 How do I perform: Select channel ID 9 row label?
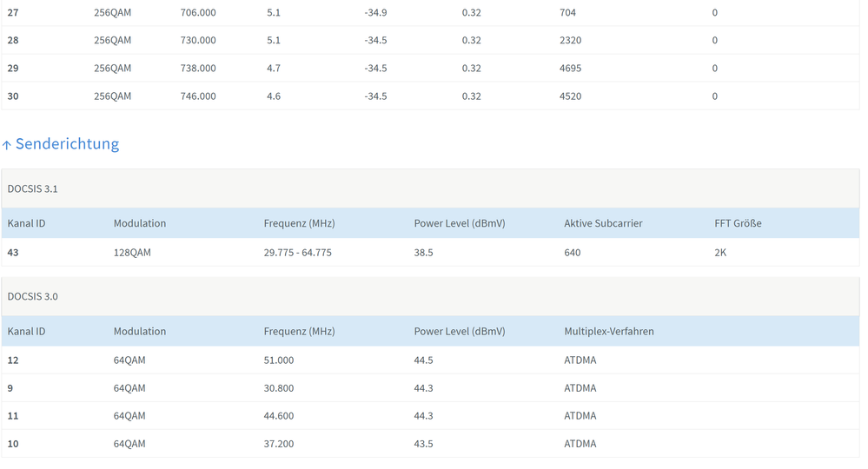click(10, 388)
